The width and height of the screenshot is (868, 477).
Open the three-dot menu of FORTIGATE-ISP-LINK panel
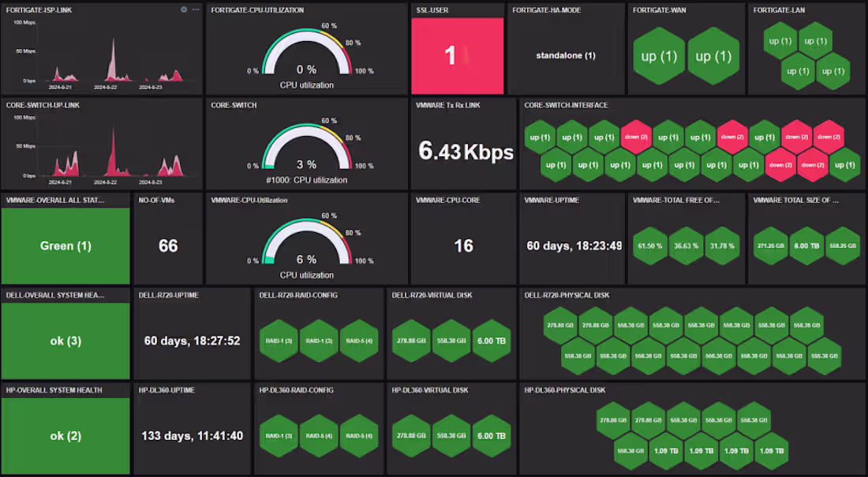196,10
